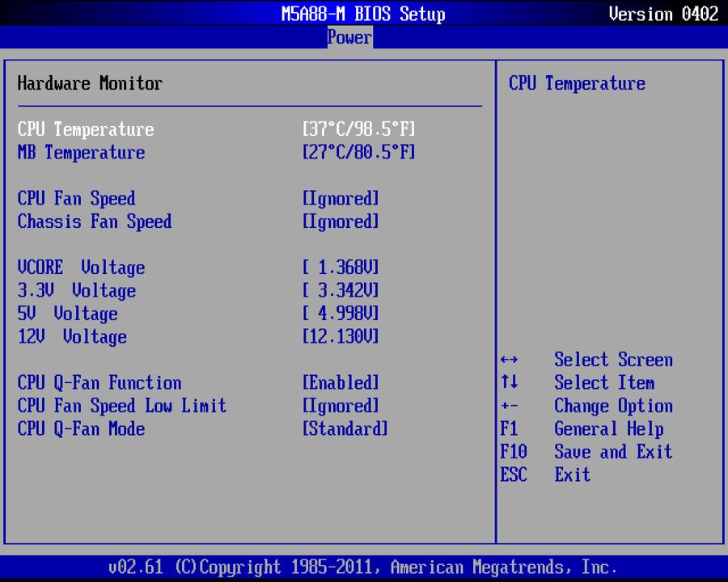Click General Help text
Image resolution: width=728 pixels, height=582 pixels.
(x=608, y=429)
